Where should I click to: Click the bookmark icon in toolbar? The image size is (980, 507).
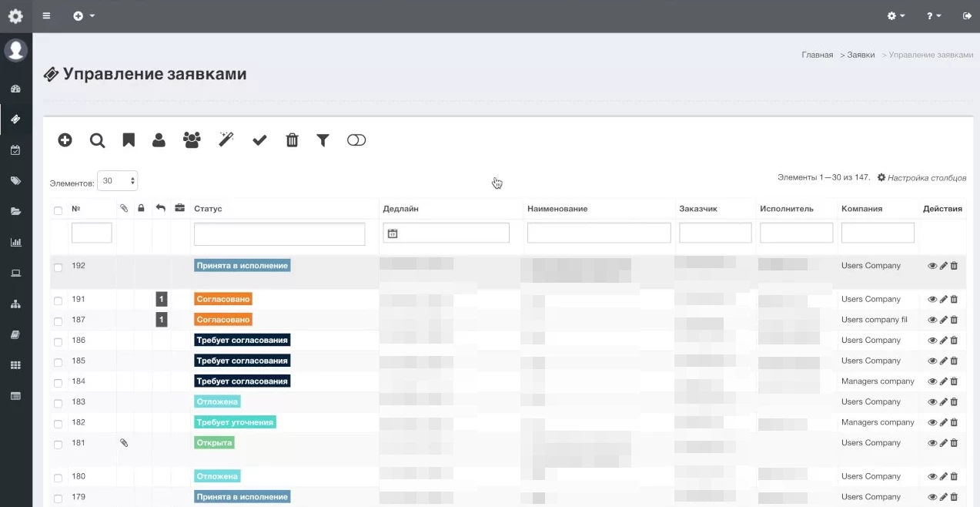tap(129, 140)
